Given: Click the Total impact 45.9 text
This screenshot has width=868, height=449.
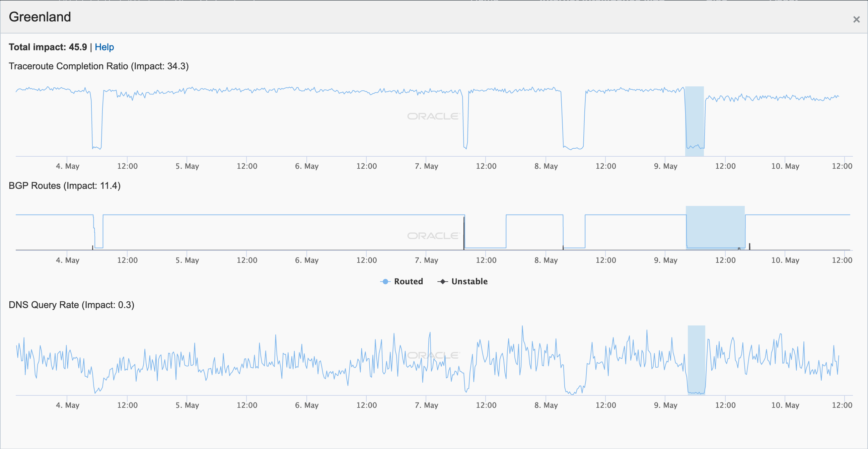Looking at the screenshot, I should point(48,47).
